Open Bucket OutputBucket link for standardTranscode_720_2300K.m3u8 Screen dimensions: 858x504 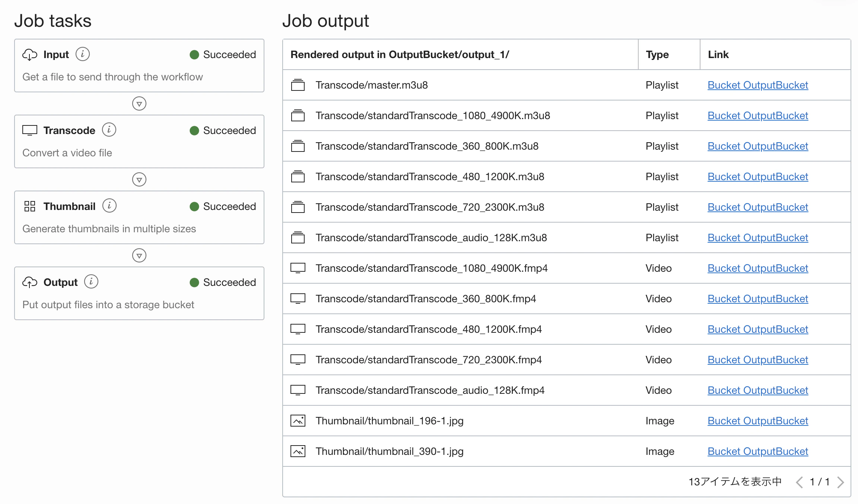(758, 207)
